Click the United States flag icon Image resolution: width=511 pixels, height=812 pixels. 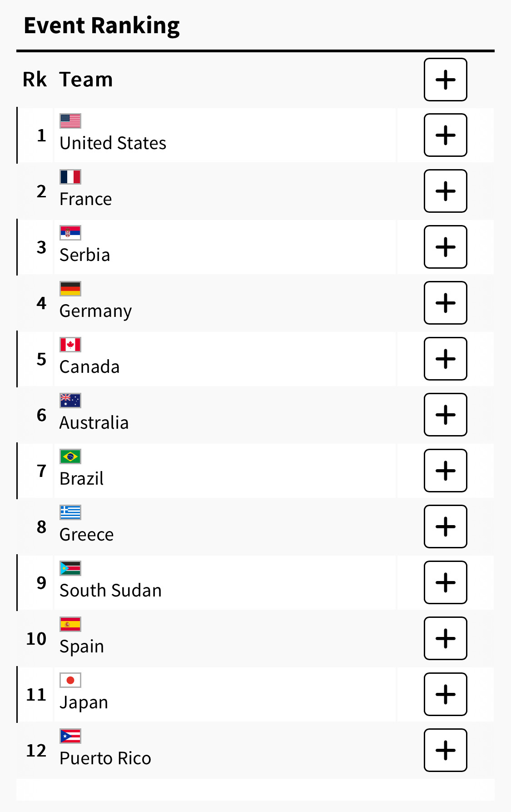pyautogui.click(x=70, y=121)
